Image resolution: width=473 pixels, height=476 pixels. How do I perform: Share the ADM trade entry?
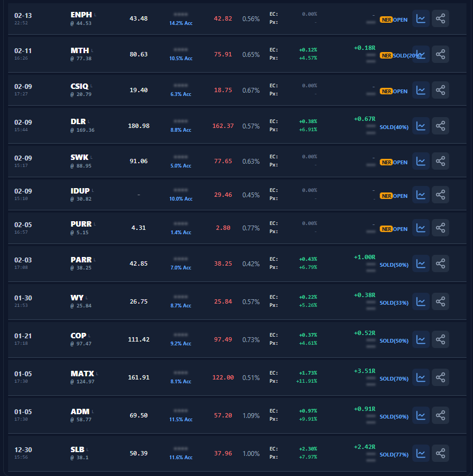[x=440, y=415]
